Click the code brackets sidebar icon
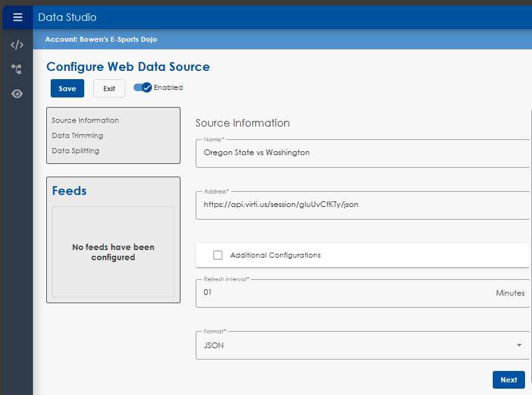 click(x=17, y=45)
